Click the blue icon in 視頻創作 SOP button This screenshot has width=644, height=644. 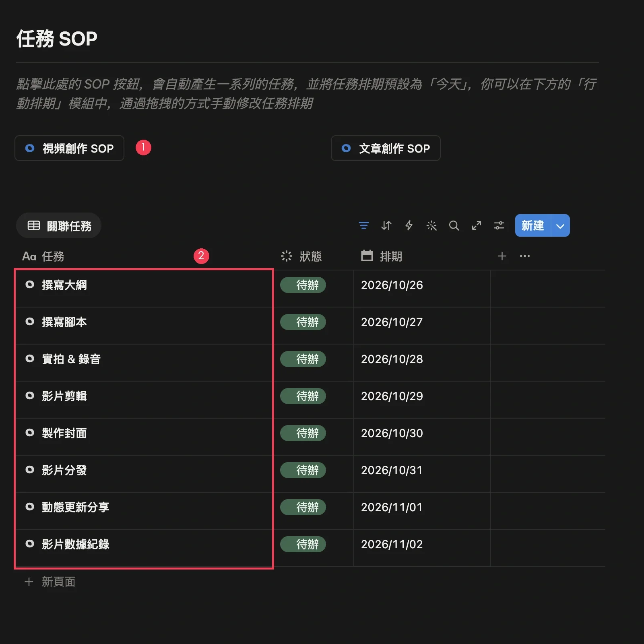pos(30,148)
